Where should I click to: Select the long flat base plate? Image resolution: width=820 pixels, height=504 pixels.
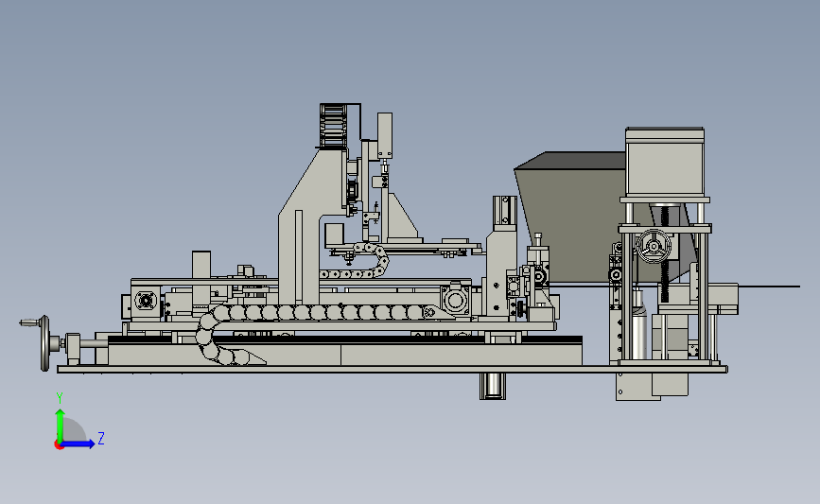click(x=393, y=370)
